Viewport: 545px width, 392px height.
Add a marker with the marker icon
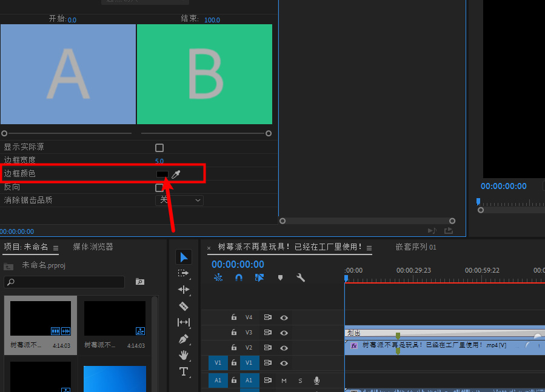click(279, 277)
